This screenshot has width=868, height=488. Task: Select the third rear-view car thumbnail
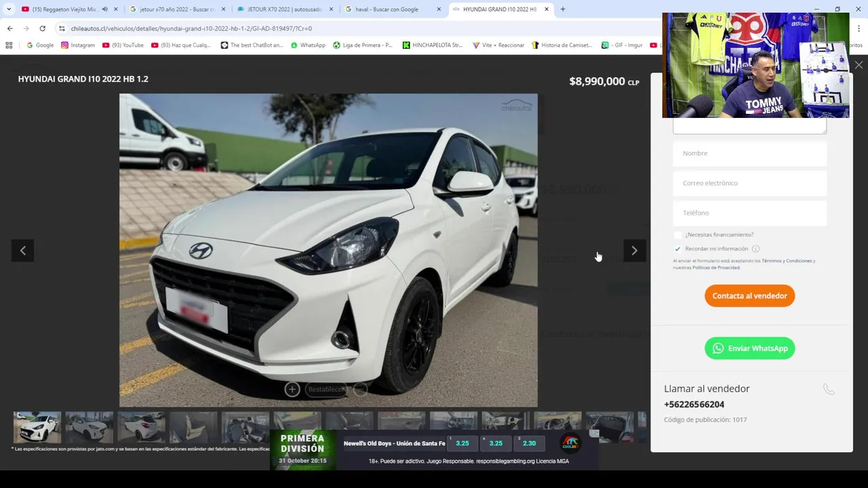click(x=141, y=427)
